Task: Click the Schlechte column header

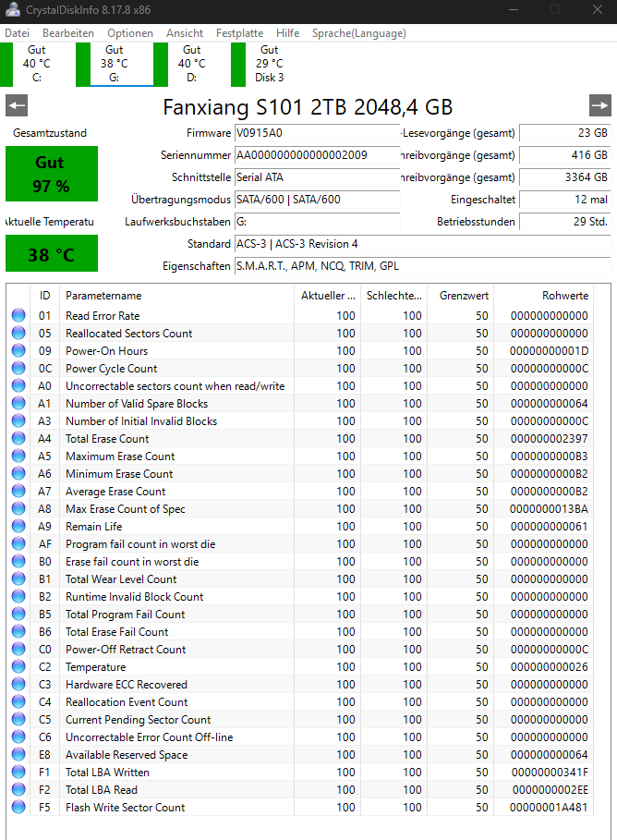Action: pos(393,296)
